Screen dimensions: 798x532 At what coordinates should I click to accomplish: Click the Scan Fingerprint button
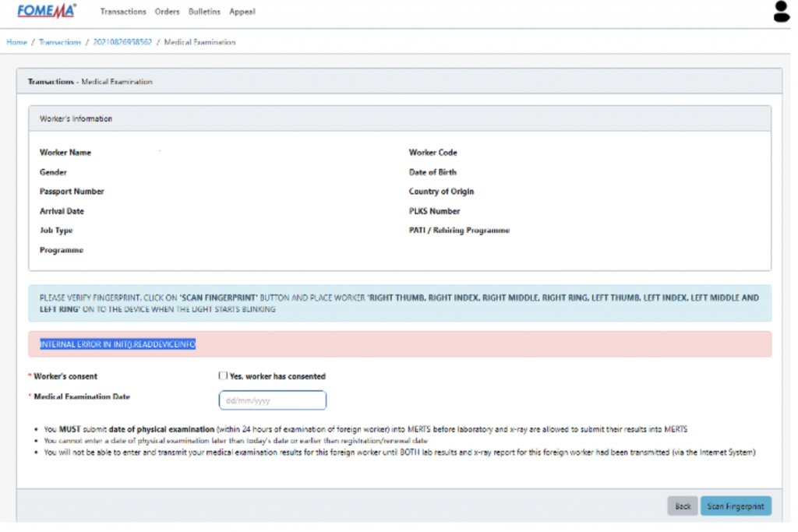736,506
